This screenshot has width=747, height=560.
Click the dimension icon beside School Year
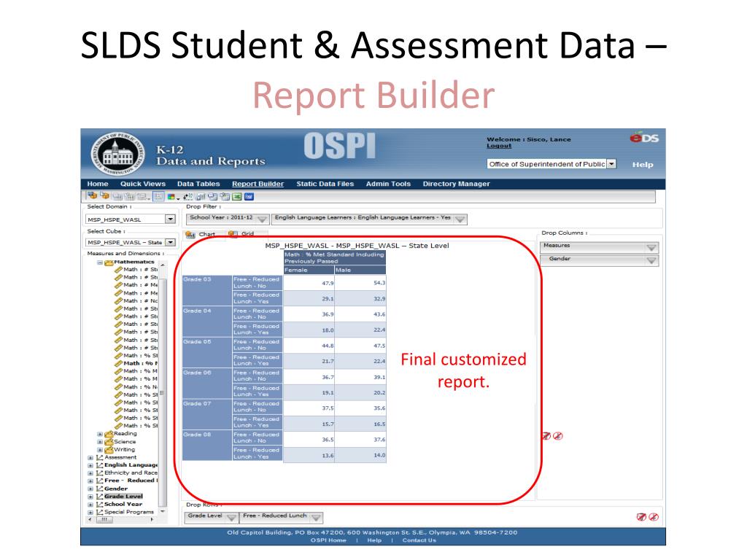click(x=99, y=505)
